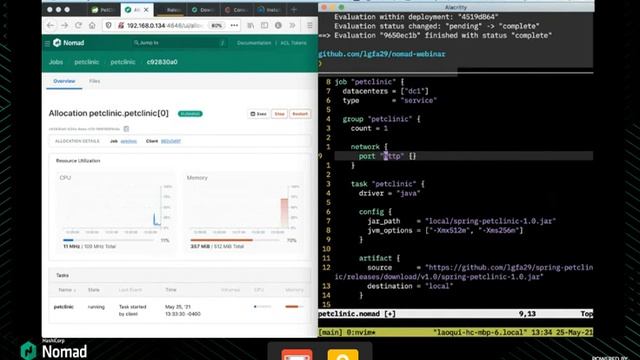Viewport: 640px width, 360px height.
Task: Open the Firefox hamburger menu
Action: pyautogui.click(x=310, y=25)
